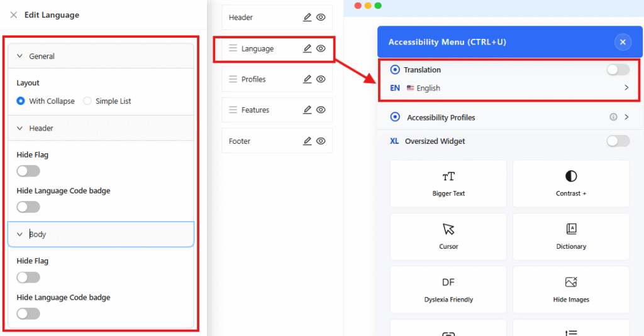Screen dimensions: 644x336
Task: Click the Accessibility Profiles info icon
Action: [x=613, y=117]
